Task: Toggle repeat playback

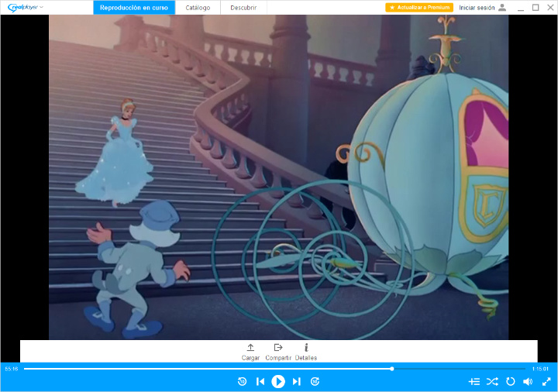Action: [510, 382]
